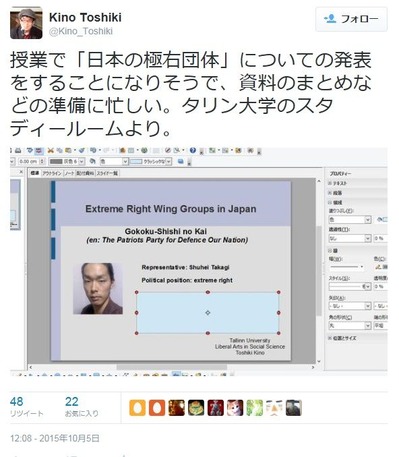Click the gray 灰色 6 color swatch
Screen dimensions: 399x457
[56, 161]
